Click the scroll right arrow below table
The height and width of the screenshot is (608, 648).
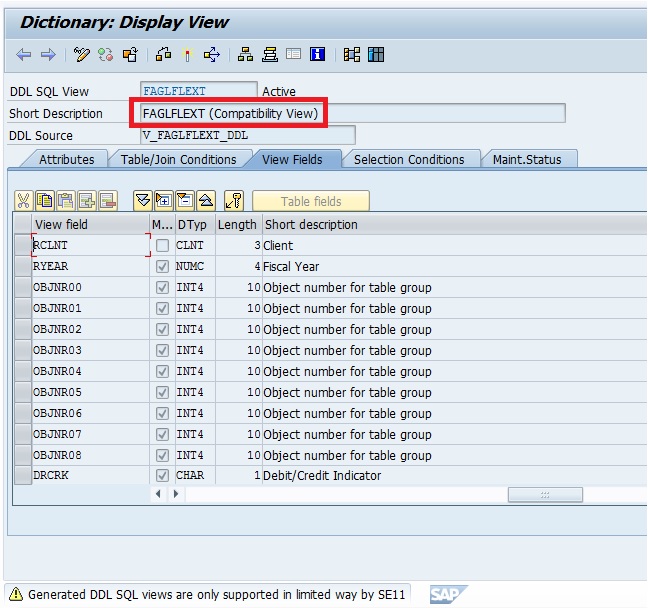(x=176, y=494)
